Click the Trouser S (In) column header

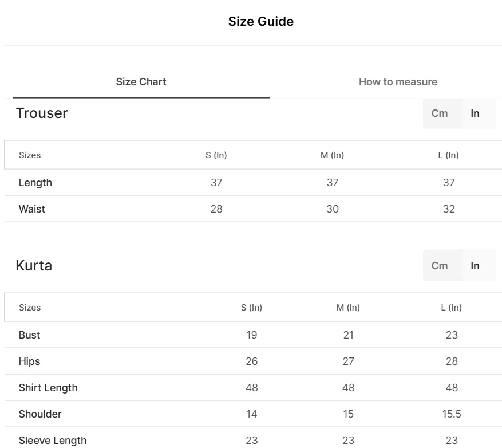(x=216, y=155)
